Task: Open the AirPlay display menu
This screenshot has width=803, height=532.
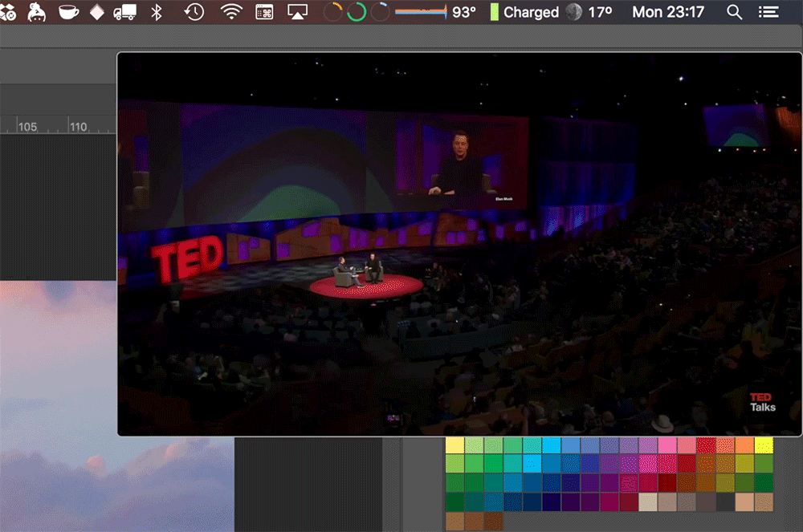Action: coord(297,12)
